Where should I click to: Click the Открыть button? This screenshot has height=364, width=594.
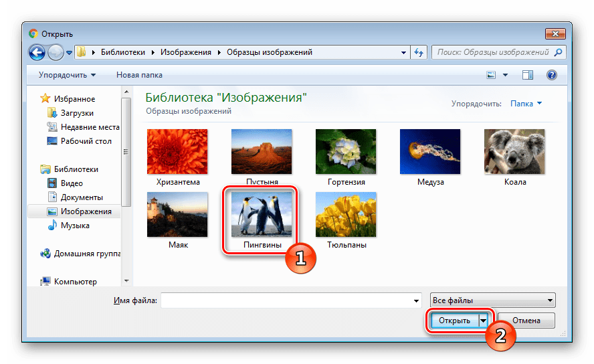click(455, 321)
